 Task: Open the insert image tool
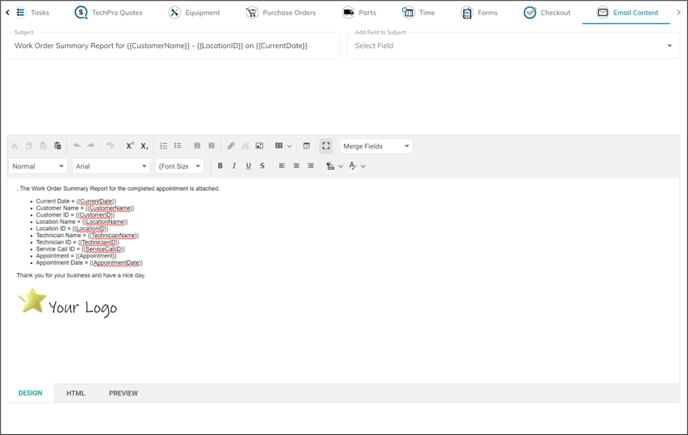(x=259, y=146)
